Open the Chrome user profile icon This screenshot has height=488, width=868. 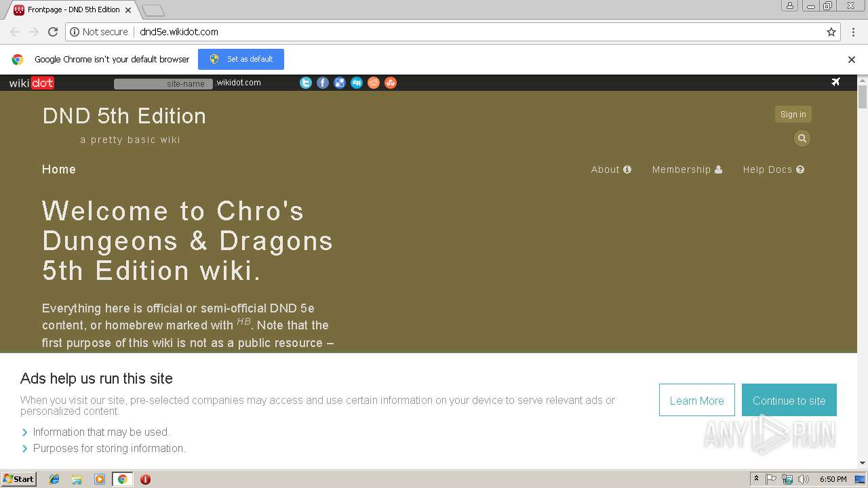coord(790,5)
